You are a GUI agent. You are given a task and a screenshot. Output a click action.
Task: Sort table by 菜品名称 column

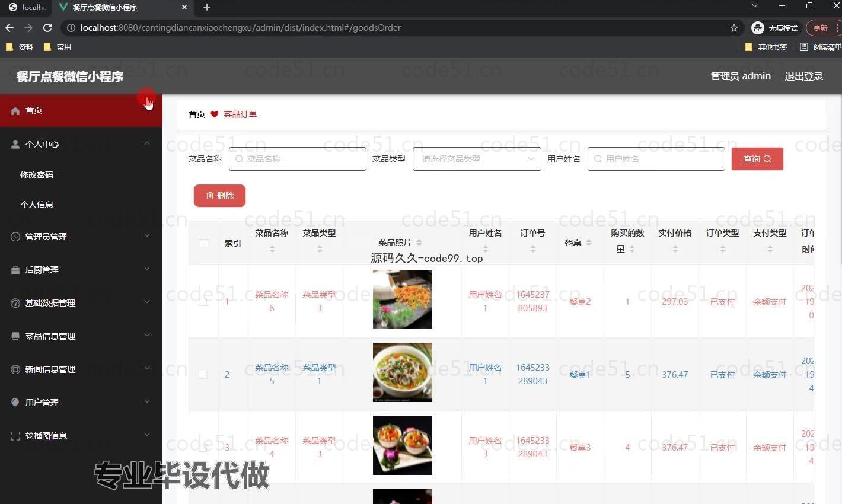pos(272,249)
